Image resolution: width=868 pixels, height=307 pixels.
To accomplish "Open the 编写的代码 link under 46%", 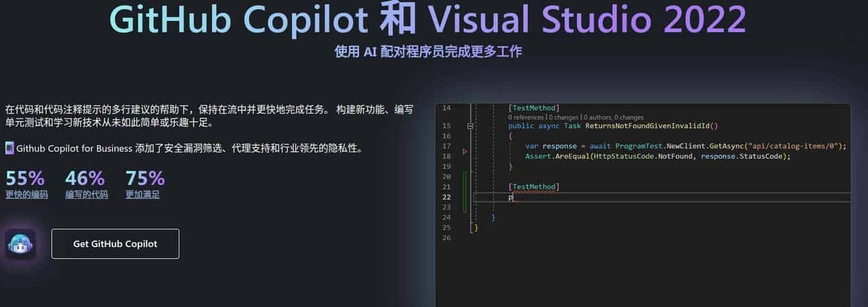I will tap(86, 195).
